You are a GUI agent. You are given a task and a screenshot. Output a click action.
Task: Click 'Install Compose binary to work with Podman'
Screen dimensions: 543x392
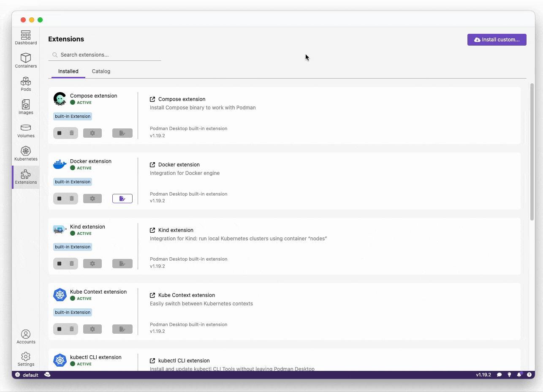(203, 108)
